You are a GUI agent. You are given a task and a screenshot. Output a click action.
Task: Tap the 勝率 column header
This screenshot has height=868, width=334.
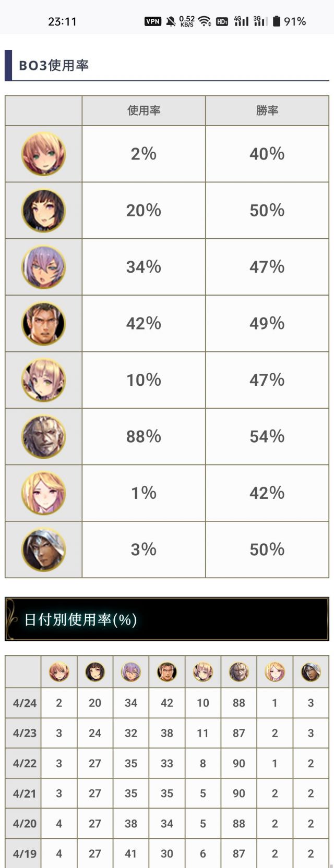[267, 111]
